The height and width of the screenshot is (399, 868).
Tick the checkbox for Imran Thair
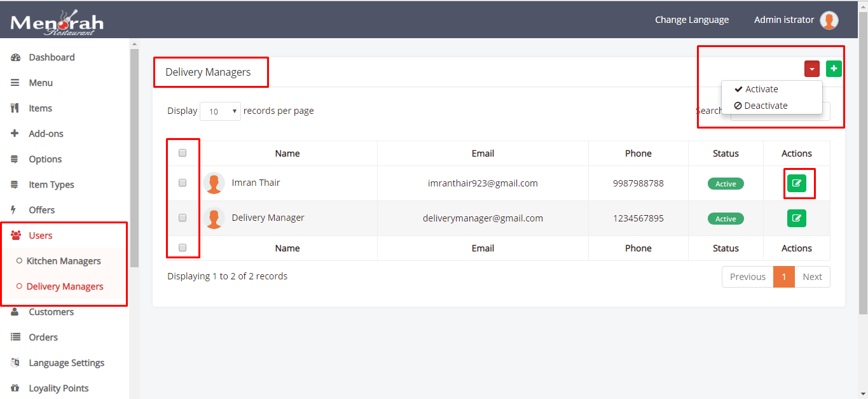tap(183, 183)
